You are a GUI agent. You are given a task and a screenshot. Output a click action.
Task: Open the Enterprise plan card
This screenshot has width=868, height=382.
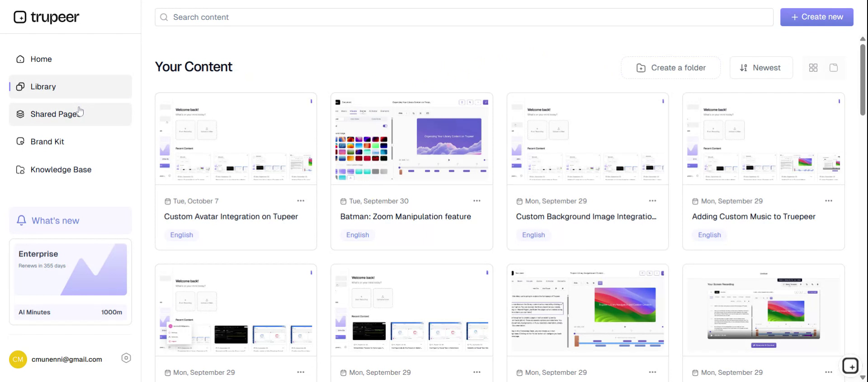pyautogui.click(x=70, y=282)
